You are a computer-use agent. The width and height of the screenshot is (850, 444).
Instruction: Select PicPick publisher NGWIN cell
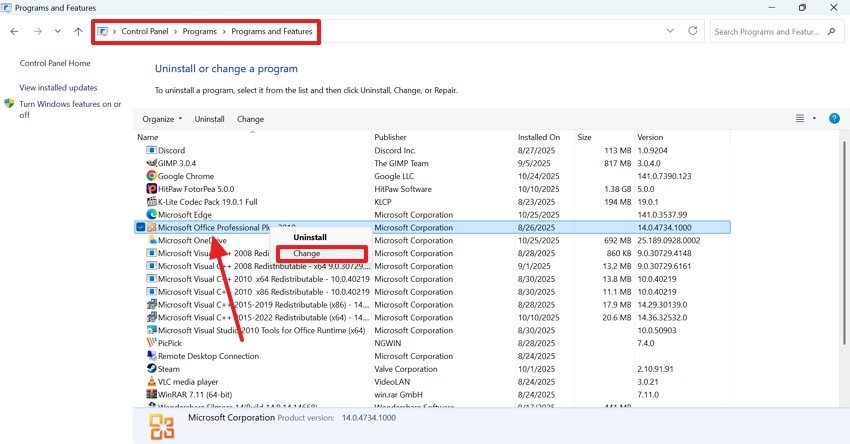coord(388,343)
